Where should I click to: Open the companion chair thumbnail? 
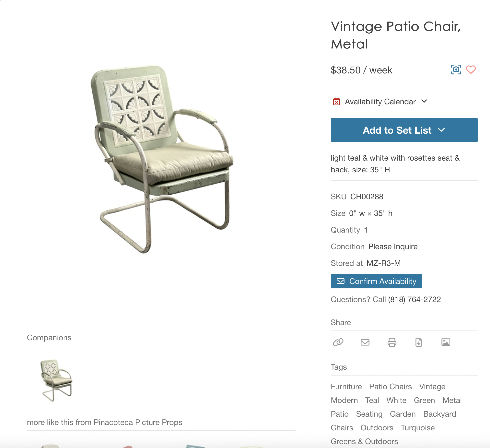click(x=57, y=380)
